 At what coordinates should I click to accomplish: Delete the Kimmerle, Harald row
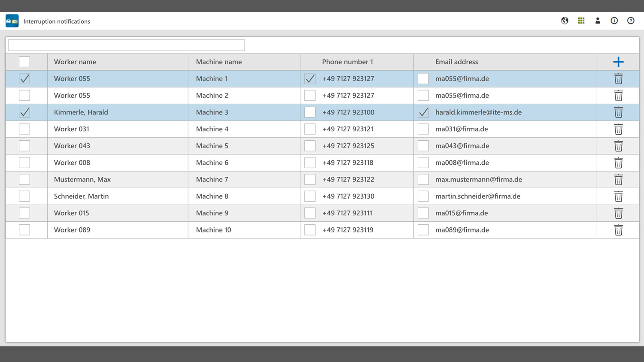618,112
